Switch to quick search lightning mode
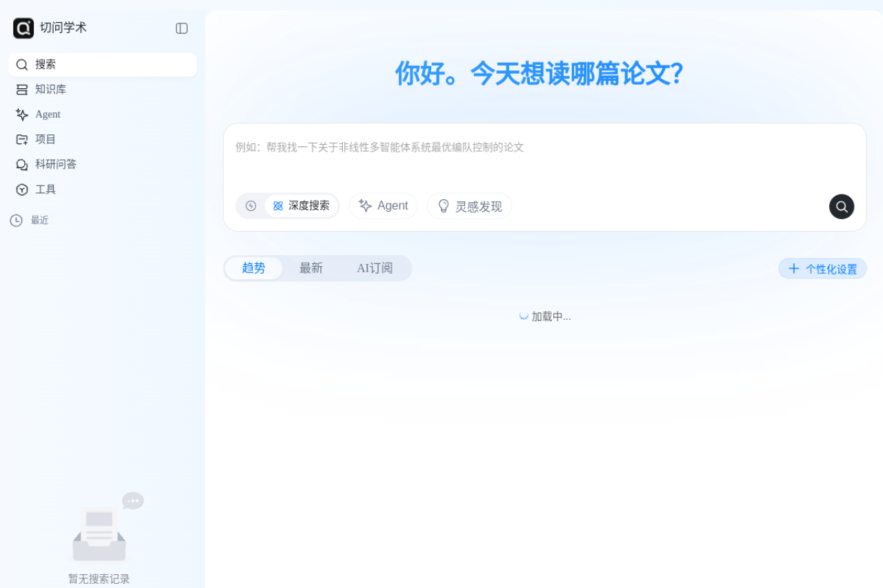Viewport: 883px width, 588px height. point(251,206)
